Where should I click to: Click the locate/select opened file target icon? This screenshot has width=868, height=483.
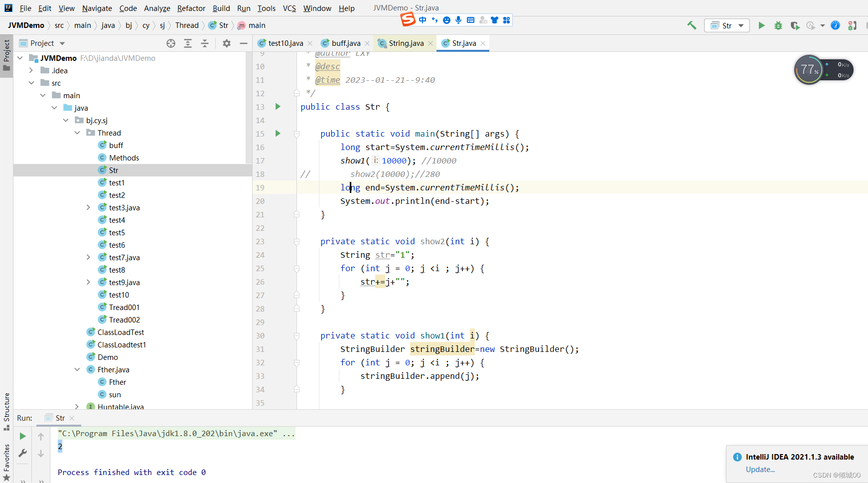pyautogui.click(x=171, y=43)
